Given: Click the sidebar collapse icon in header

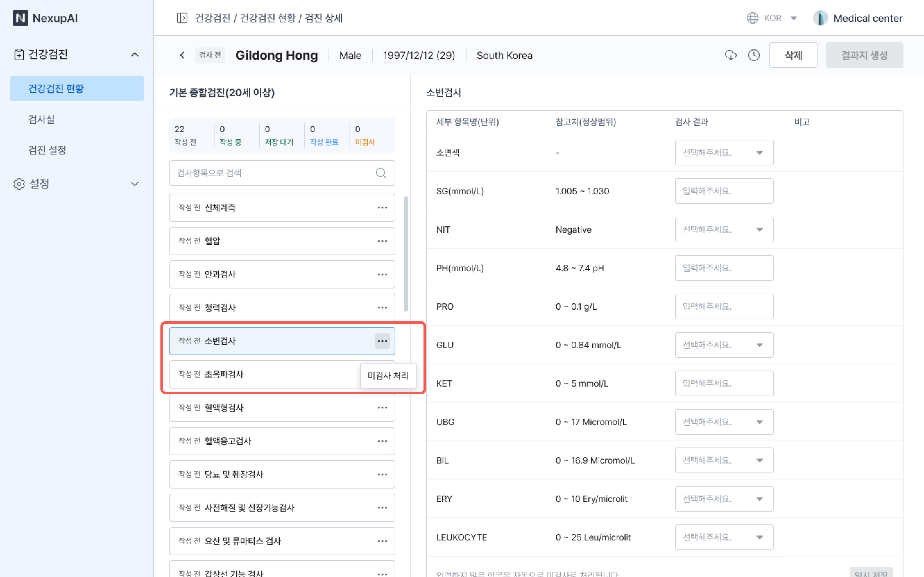Looking at the screenshot, I should [x=182, y=18].
